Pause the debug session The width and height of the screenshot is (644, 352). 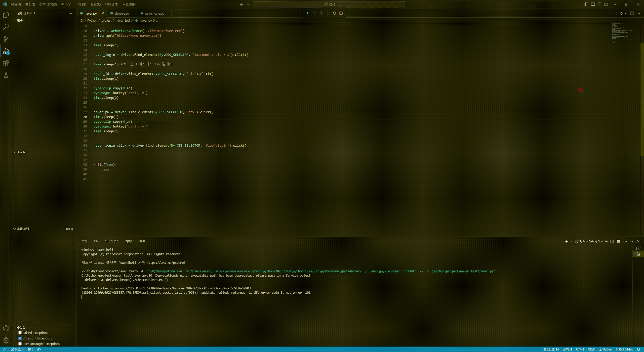pyautogui.click(x=308, y=13)
